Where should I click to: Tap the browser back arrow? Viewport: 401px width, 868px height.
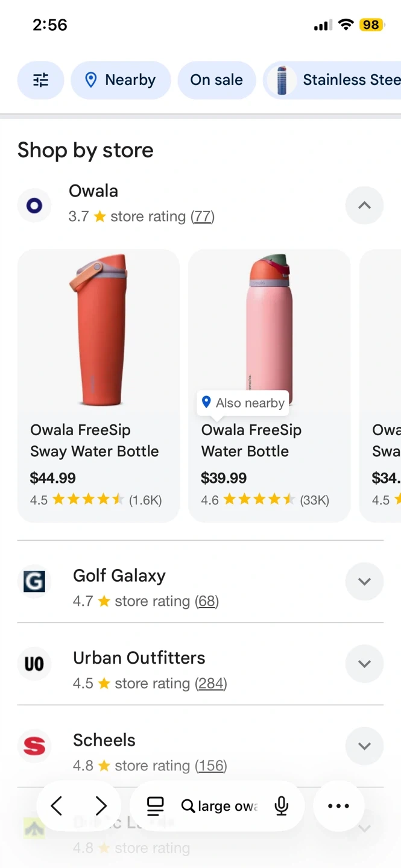coord(57,806)
